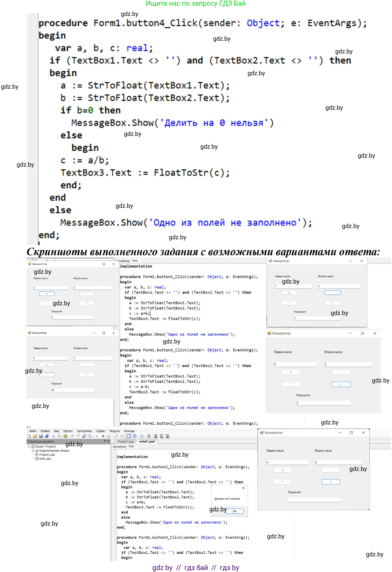Click the Save All toolbar icon

[46, 436]
